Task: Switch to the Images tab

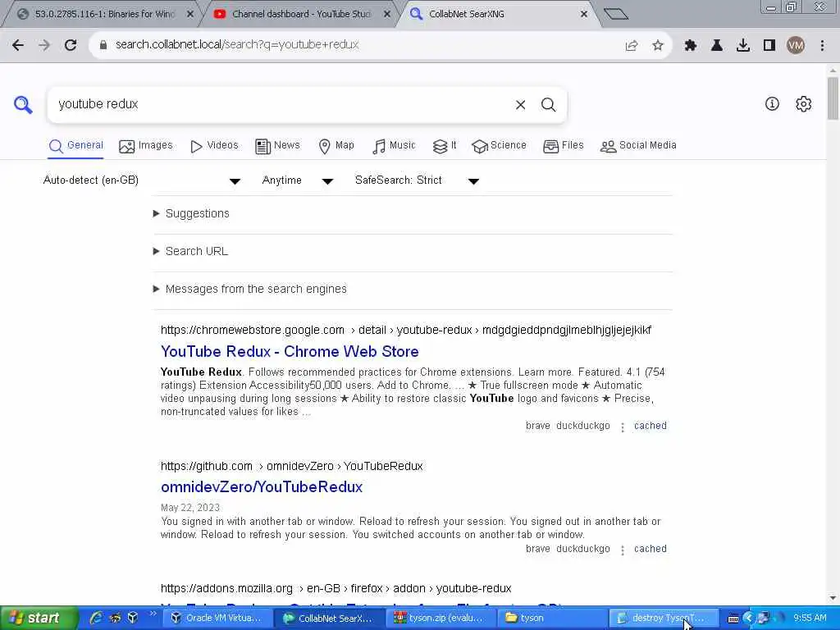Action: coord(146,146)
